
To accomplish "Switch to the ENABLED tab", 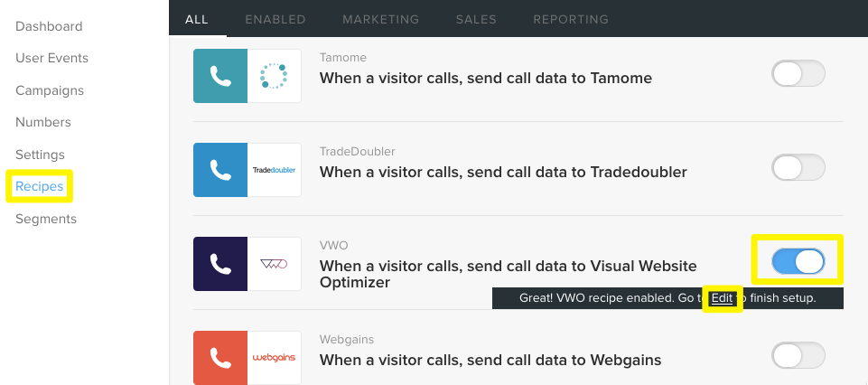I will coord(275,19).
